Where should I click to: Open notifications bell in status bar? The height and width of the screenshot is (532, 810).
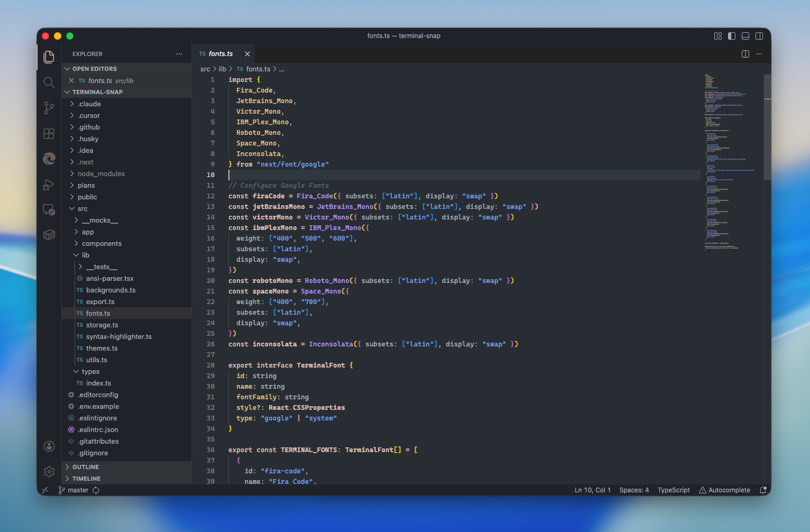point(763,490)
